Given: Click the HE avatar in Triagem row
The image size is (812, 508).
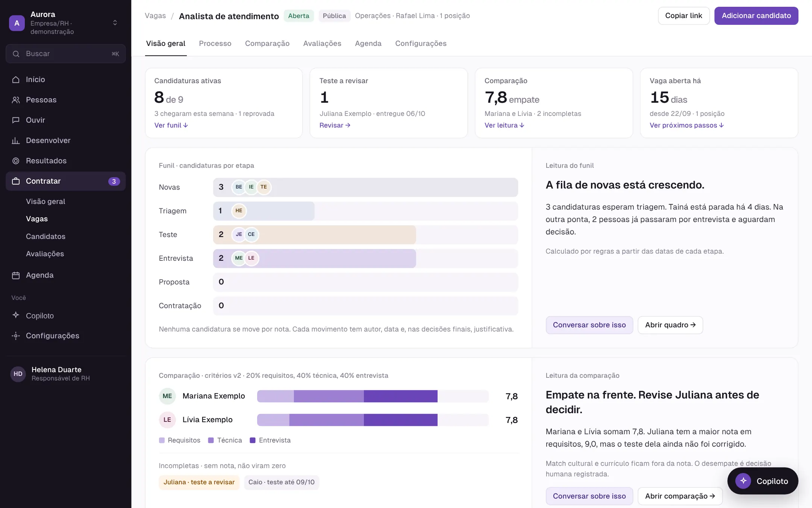Looking at the screenshot, I should coord(239,211).
